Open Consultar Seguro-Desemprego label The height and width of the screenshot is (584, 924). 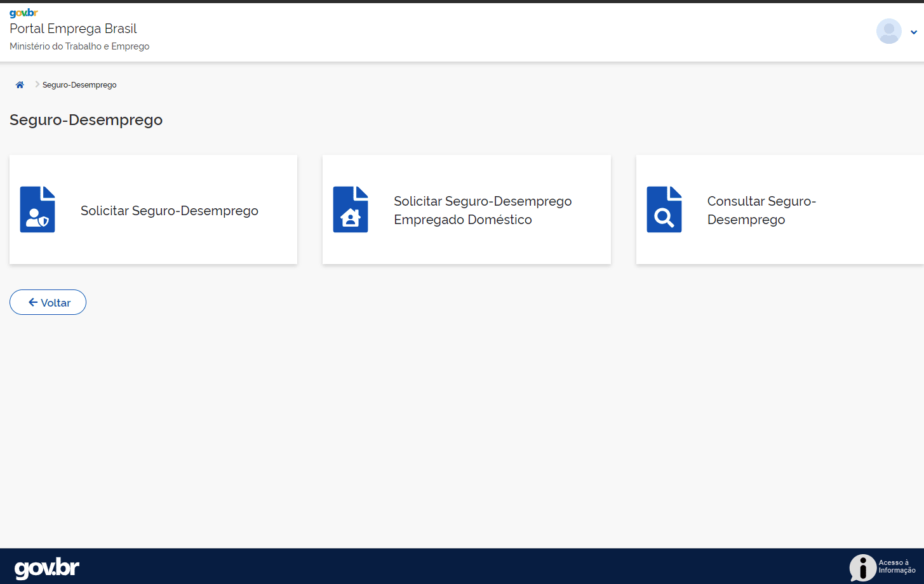pos(761,210)
